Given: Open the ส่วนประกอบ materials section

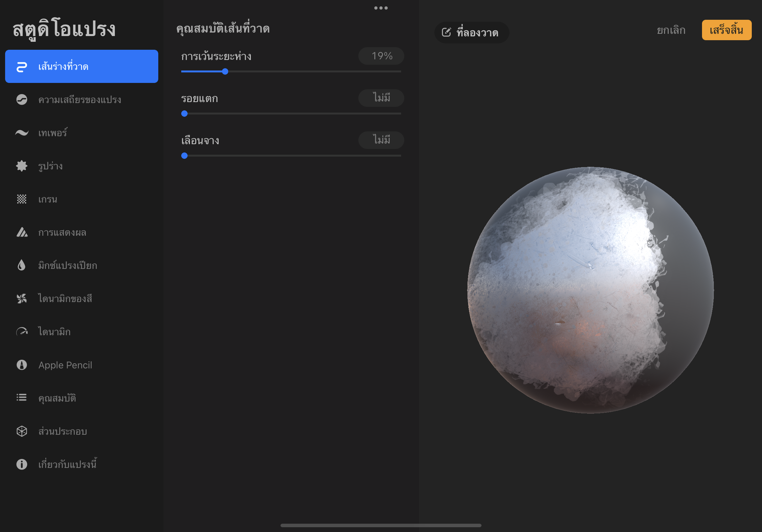Looking at the screenshot, I should pyautogui.click(x=63, y=431).
